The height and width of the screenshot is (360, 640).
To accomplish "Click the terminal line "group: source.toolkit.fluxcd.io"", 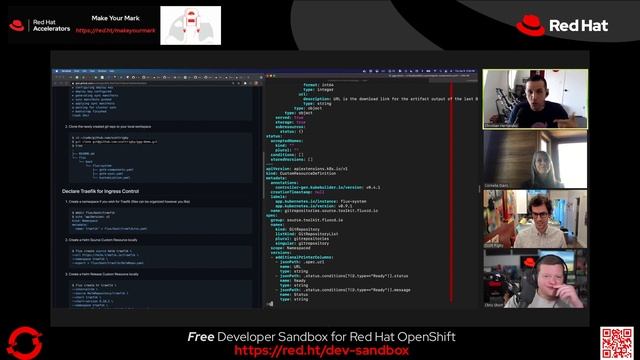I will tap(307, 220).
